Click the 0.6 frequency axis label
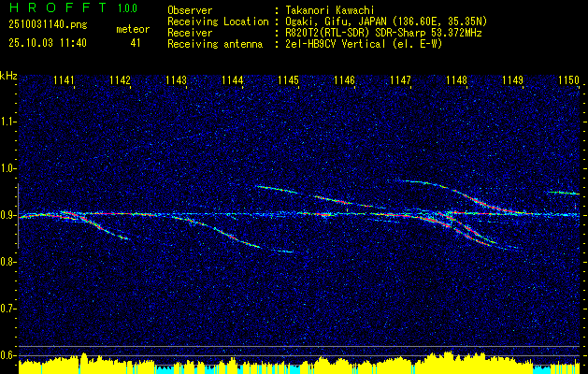This screenshot has height=374, width=588. [x=8, y=355]
